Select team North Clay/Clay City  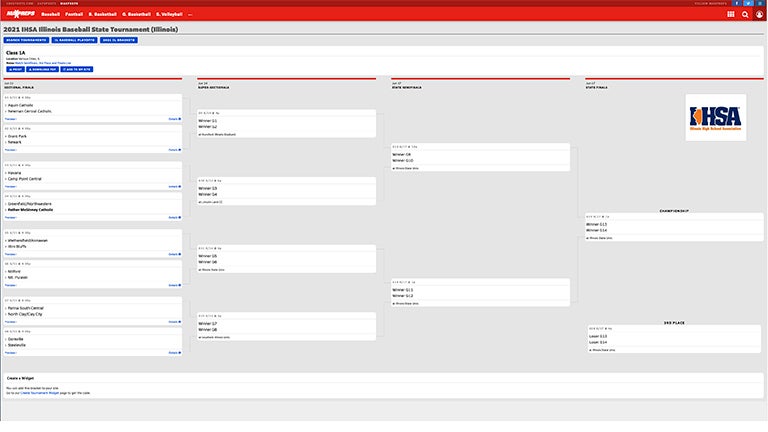click(x=25, y=314)
